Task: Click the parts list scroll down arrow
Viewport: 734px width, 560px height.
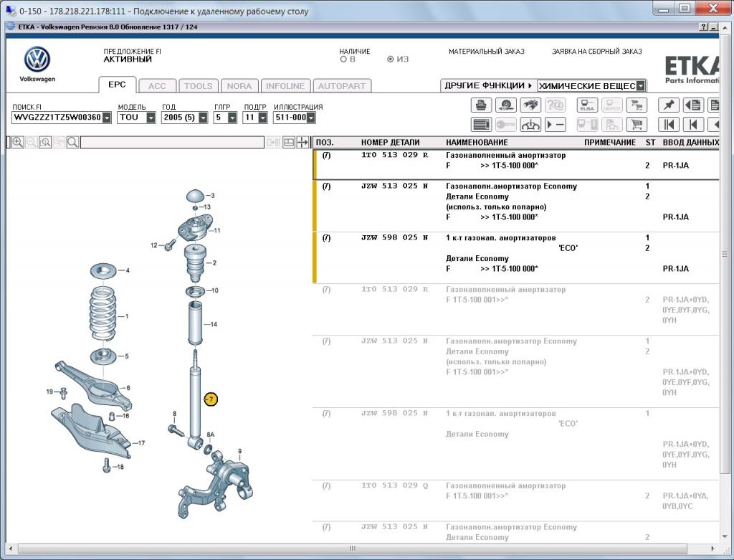Action: coord(725,536)
